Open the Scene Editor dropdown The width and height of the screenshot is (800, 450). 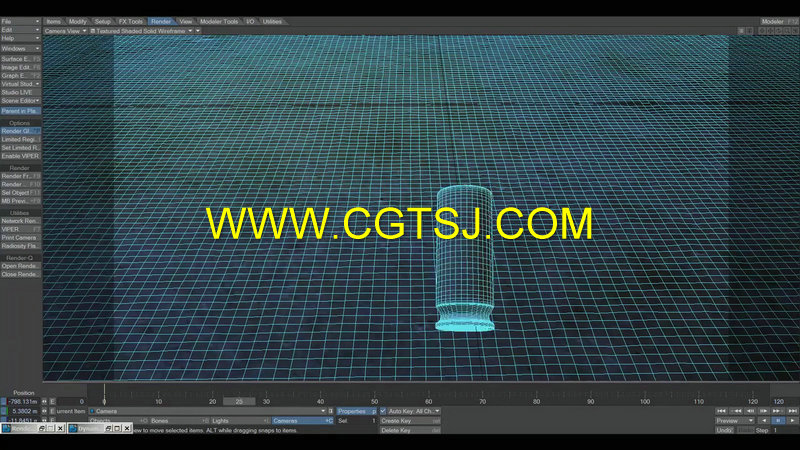point(20,101)
